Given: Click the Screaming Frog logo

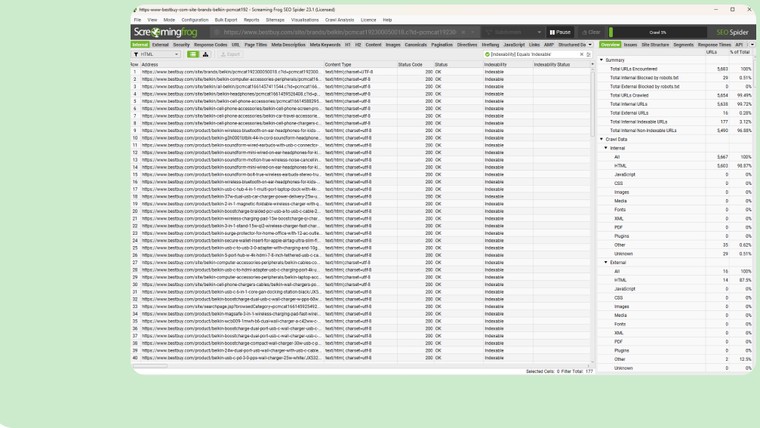Looking at the screenshot, I should 165,32.
